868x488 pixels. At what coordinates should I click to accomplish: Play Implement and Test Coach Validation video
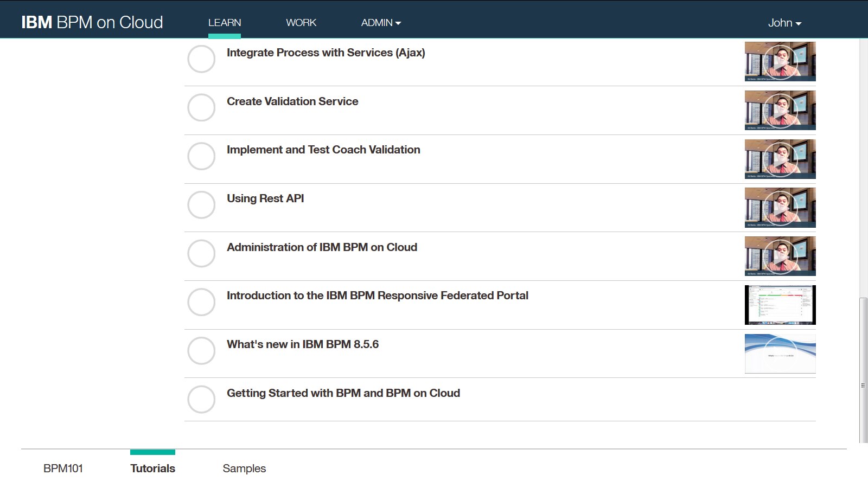point(780,159)
